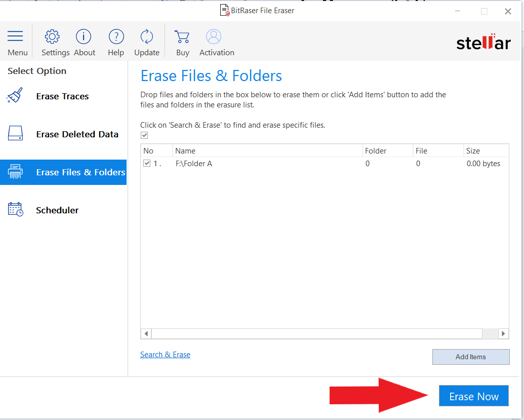Uncheck the F:\Folder A row checkbox
The width and height of the screenshot is (524, 420).
[147, 163]
